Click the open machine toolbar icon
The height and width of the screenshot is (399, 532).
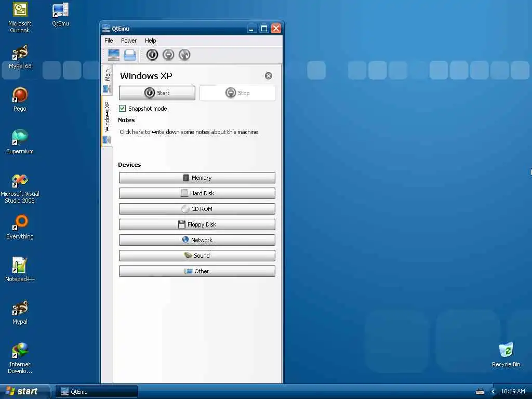coord(129,55)
